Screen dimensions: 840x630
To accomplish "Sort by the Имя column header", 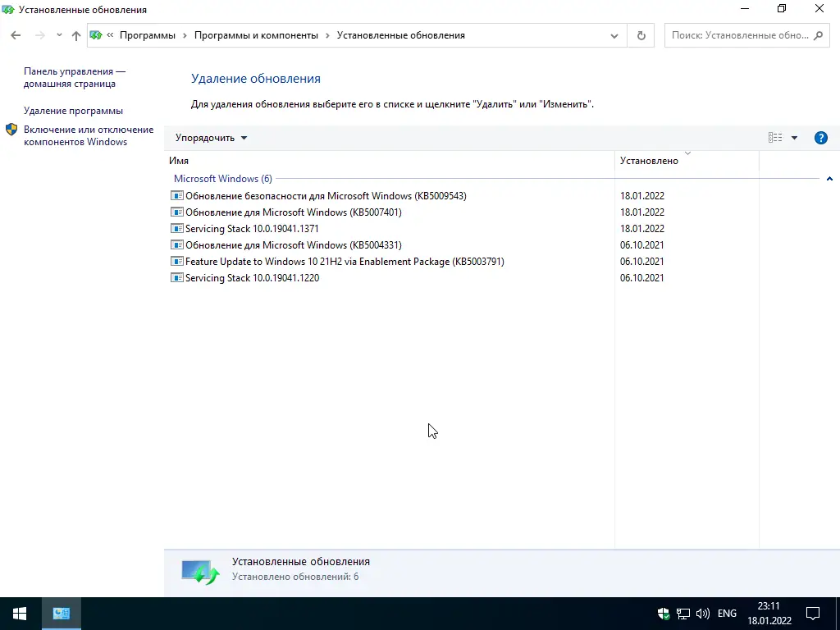I will 390,161.
